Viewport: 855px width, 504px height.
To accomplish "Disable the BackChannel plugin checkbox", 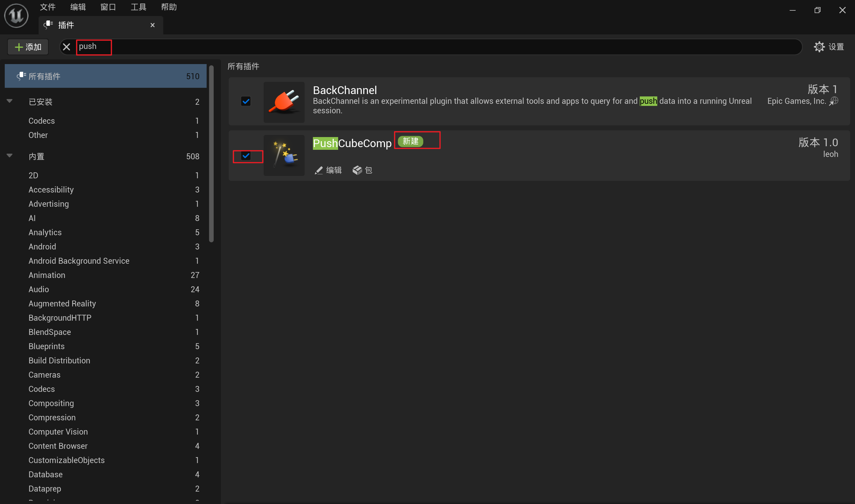I will click(x=246, y=101).
